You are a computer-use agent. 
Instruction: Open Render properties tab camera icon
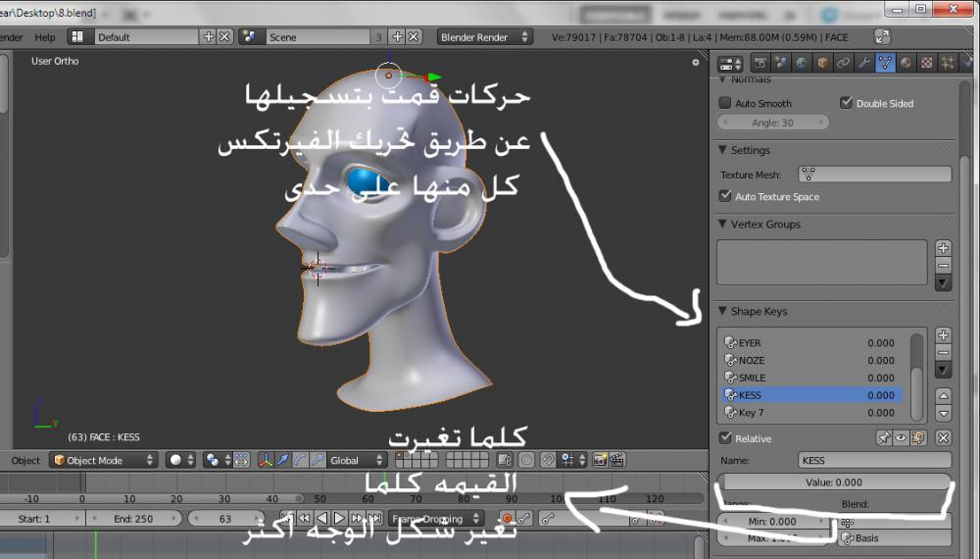click(x=760, y=63)
